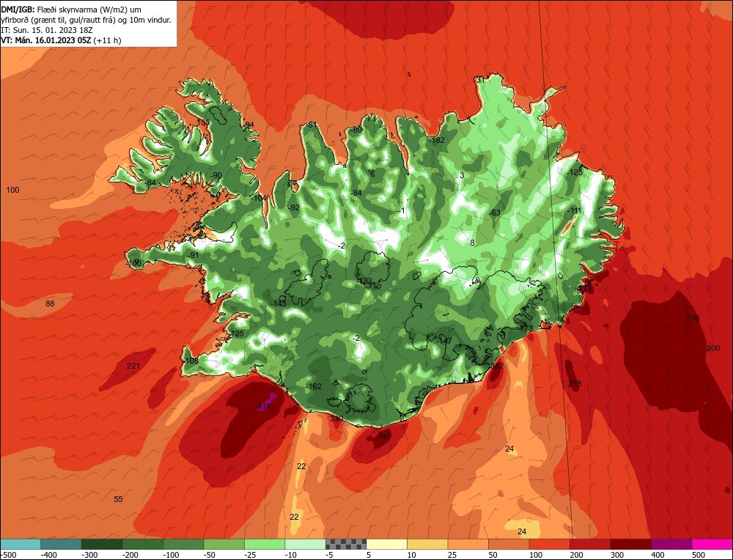This screenshot has width=733, height=560.
Task: Select the '300' legend label
Action: point(617,555)
